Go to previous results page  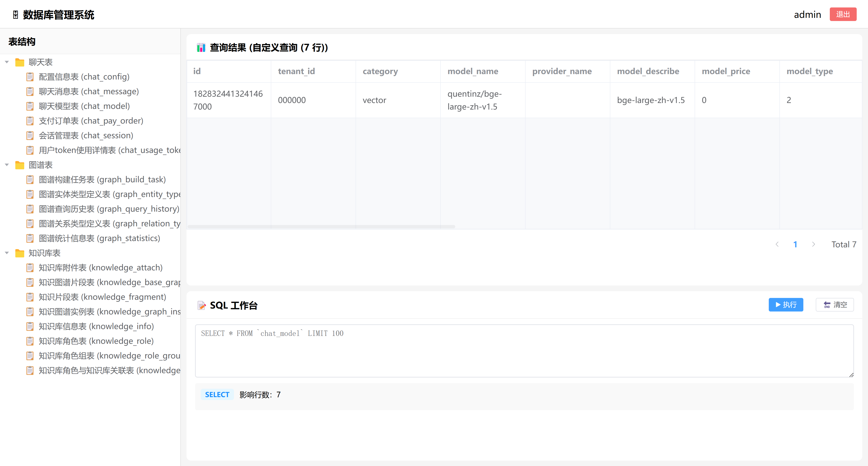coord(777,244)
